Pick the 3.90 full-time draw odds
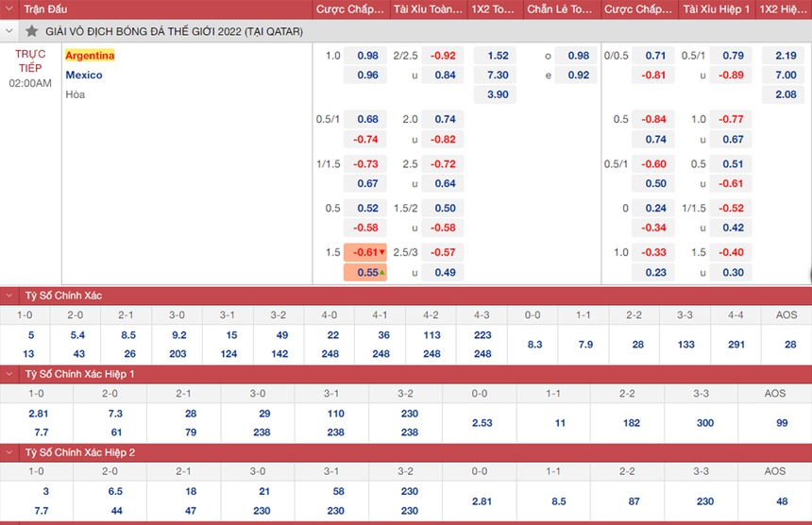 click(497, 94)
